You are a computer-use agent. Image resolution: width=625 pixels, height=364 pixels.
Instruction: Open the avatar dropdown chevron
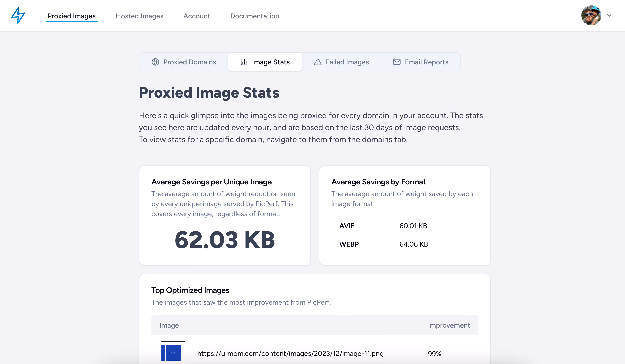pyautogui.click(x=609, y=16)
